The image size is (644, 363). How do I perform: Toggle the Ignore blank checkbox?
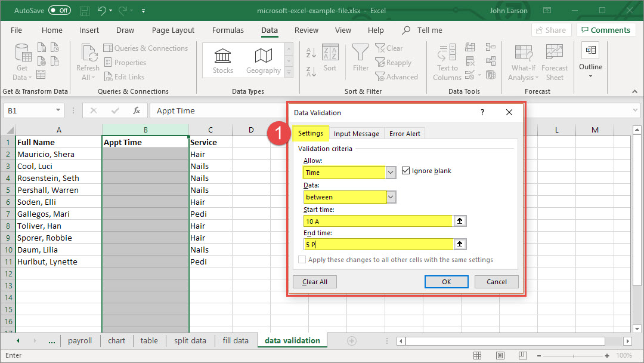tap(407, 171)
